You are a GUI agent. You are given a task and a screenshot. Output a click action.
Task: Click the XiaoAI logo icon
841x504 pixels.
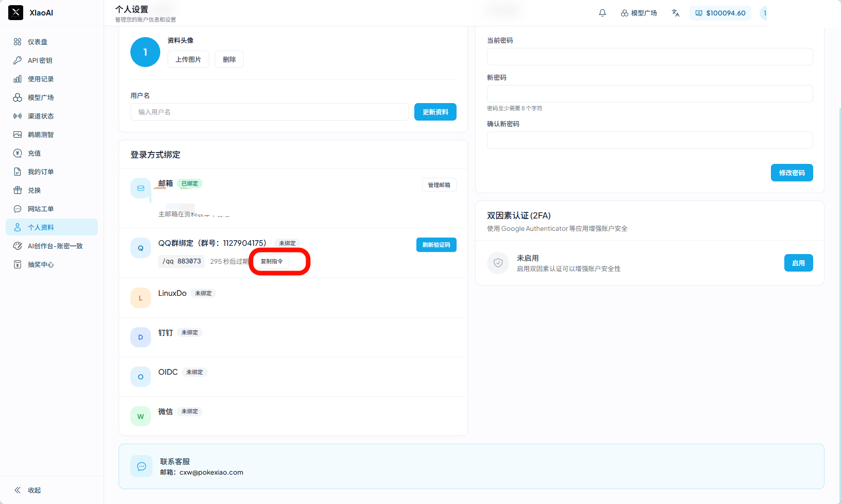16,13
